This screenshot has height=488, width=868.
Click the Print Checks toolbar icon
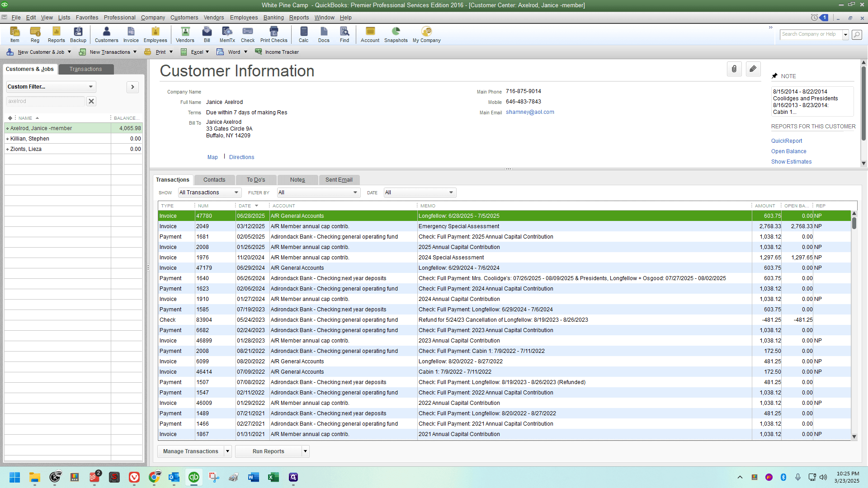tap(274, 34)
